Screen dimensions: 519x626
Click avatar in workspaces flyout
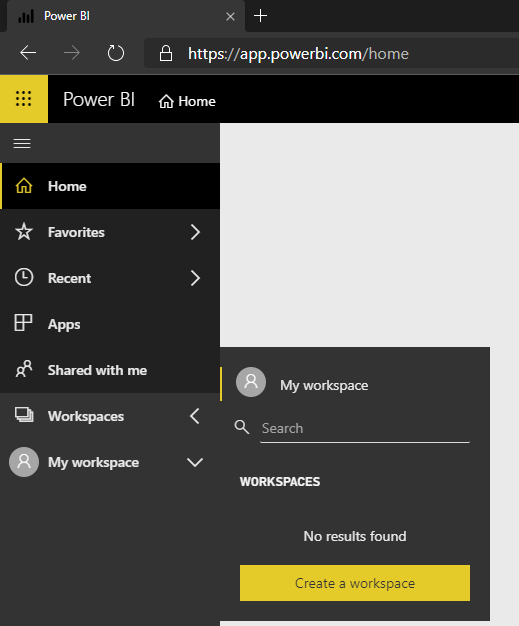point(251,382)
